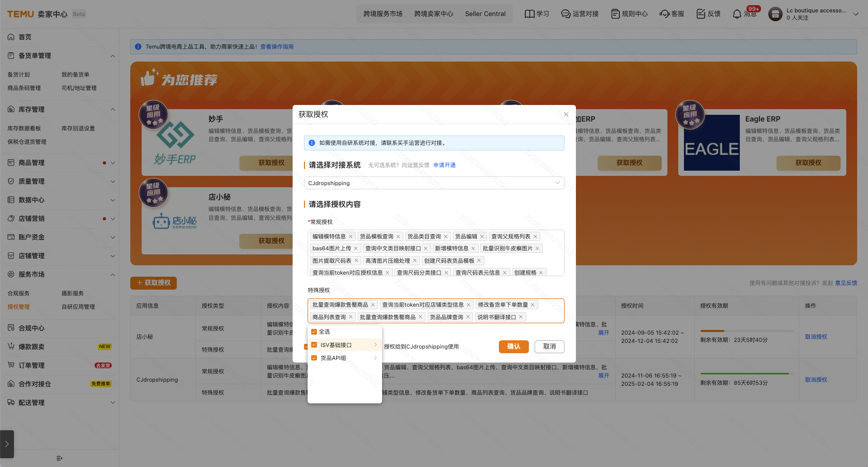
Task: Remove the 货品品牌查询 tag
Action: tap(468, 317)
